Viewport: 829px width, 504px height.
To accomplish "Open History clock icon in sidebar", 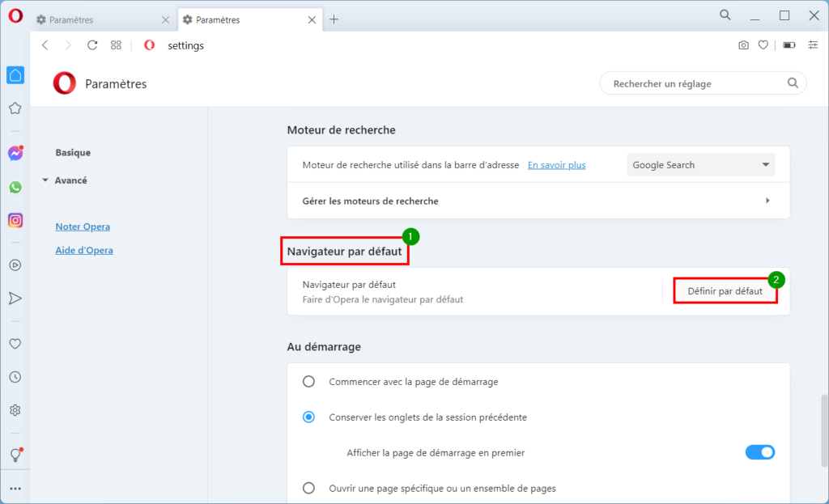I will [15, 377].
